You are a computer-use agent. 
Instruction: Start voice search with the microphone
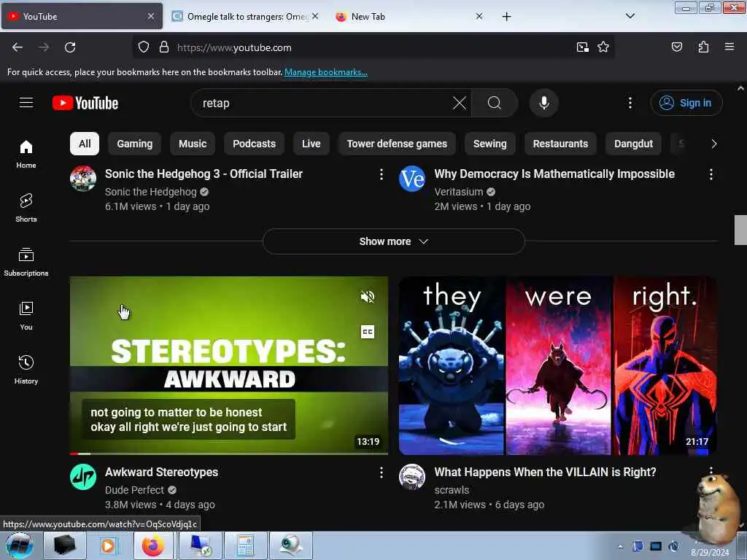pos(544,103)
